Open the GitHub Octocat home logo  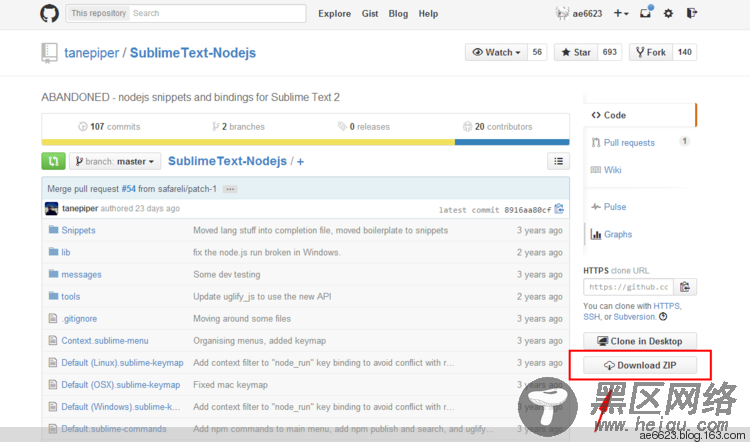click(49, 13)
